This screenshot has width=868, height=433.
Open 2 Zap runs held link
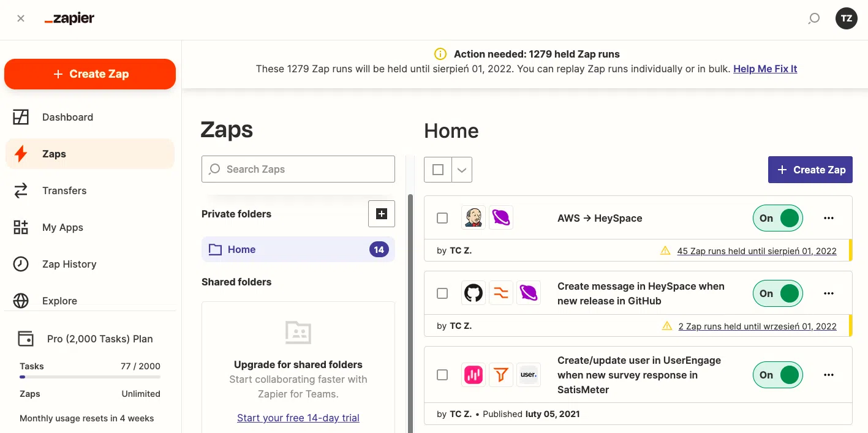pyautogui.click(x=757, y=326)
